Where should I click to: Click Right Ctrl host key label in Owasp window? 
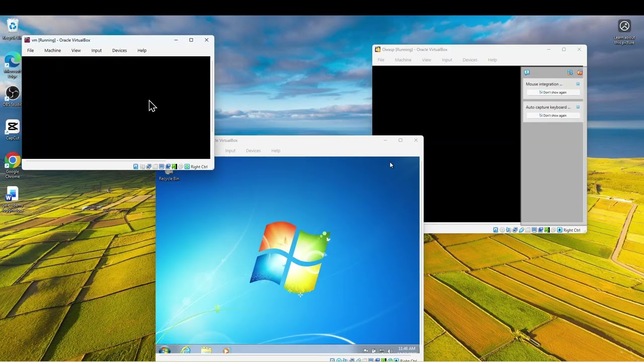coord(572,230)
